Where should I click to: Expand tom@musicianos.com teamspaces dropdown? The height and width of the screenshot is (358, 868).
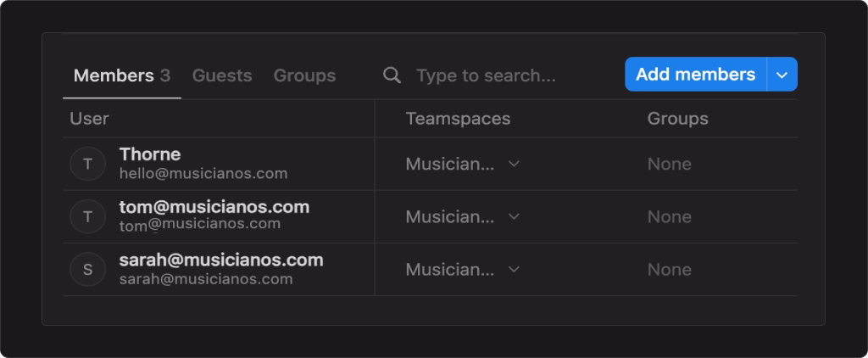(515, 216)
